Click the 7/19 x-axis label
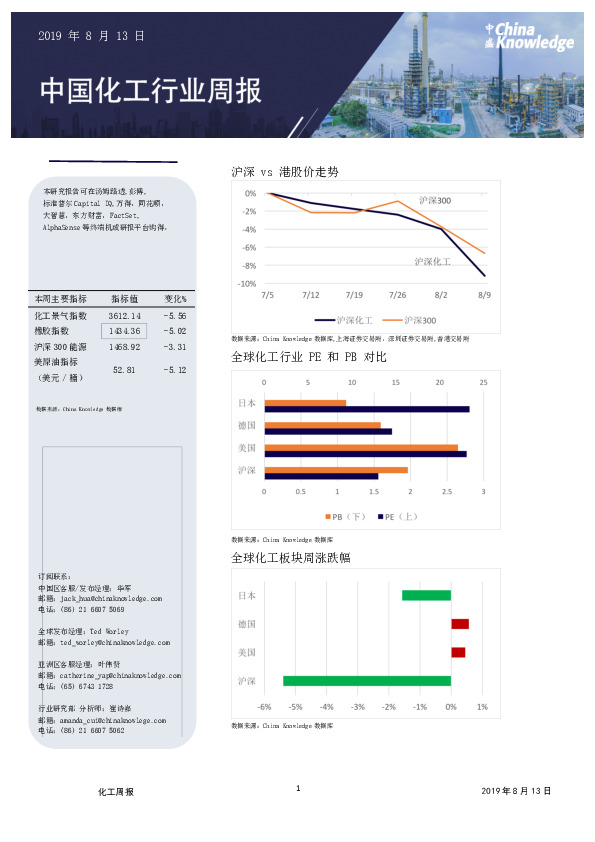Image resolution: width=595 pixels, height=842 pixels. [x=354, y=295]
